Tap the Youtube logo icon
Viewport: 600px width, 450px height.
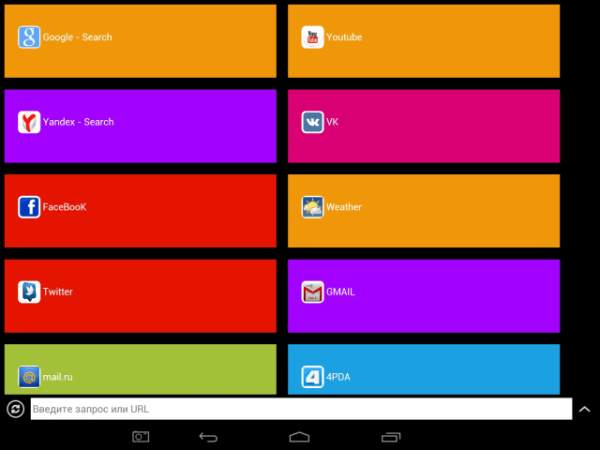[x=312, y=37]
